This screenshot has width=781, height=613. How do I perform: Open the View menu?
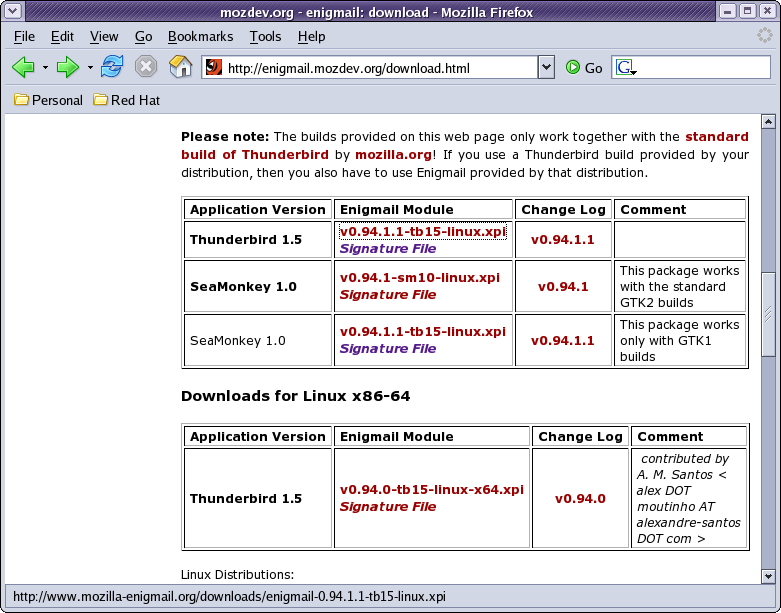pyautogui.click(x=104, y=36)
